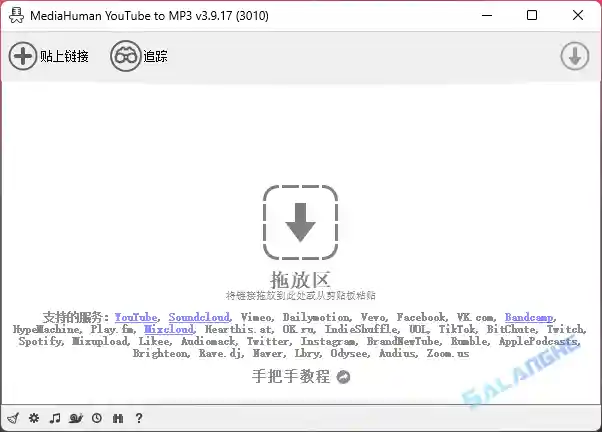
Task: Click the 手把手教程 tutorial text
Action: coord(291,376)
